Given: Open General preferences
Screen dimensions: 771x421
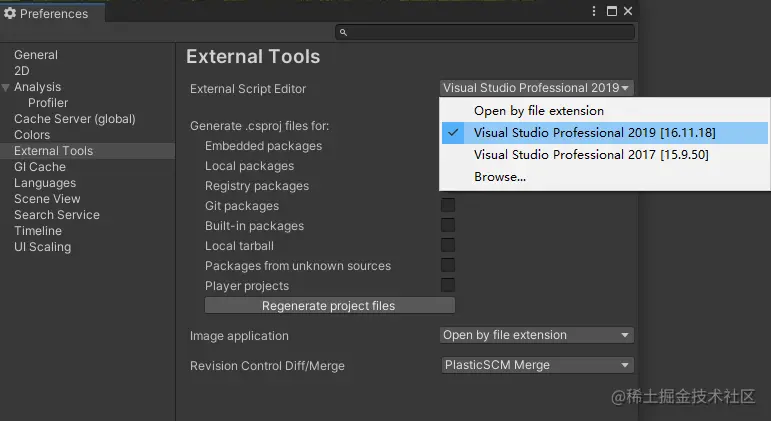Looking at the screenshot, I should pyautogui.click(x=36, y=55).
